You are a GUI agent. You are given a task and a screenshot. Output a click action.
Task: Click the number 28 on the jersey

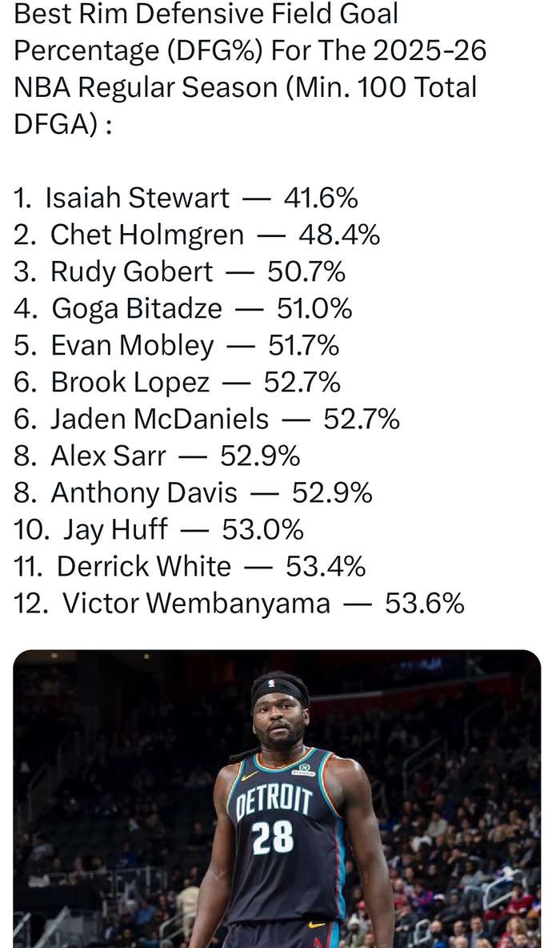[x=272, y=838]
